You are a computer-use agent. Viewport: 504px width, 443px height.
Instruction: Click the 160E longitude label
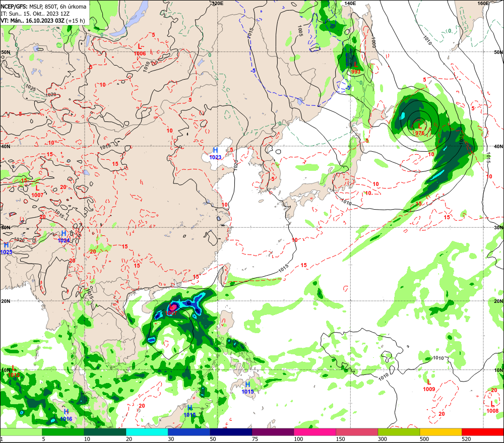483,3
